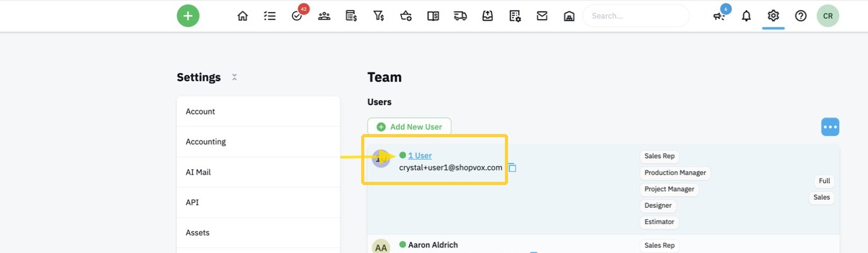Open announcements megaphone icon
Screen dimensions: 868x253
coord(719,16)
